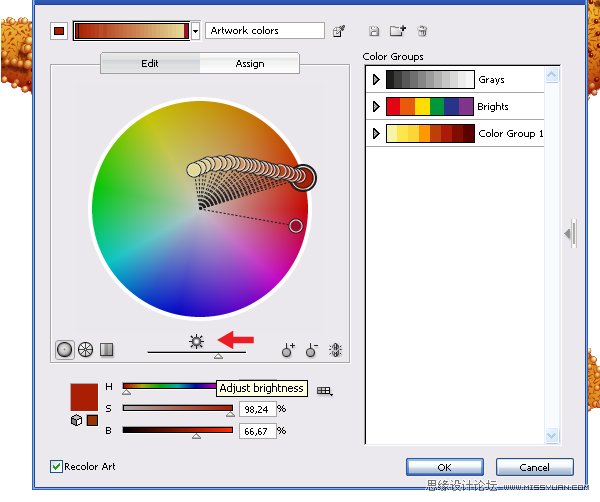Image resolution: width=600 pixels, height=502 pixels.
Task: Click the Artwork colors name field
Action: point(265,31)
